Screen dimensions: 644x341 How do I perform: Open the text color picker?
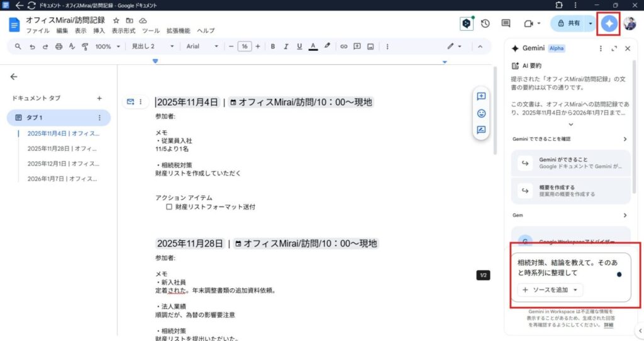pyautogui.click(x=313, y=47)
